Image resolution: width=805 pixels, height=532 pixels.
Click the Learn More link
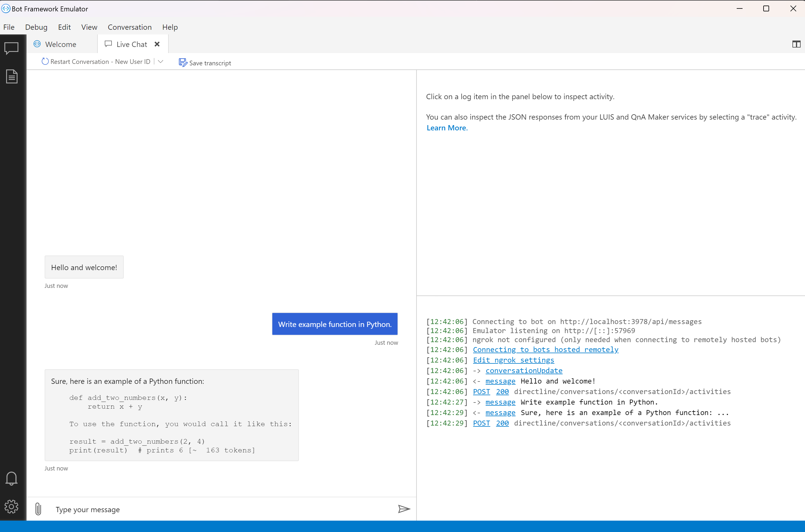(447, 128)
